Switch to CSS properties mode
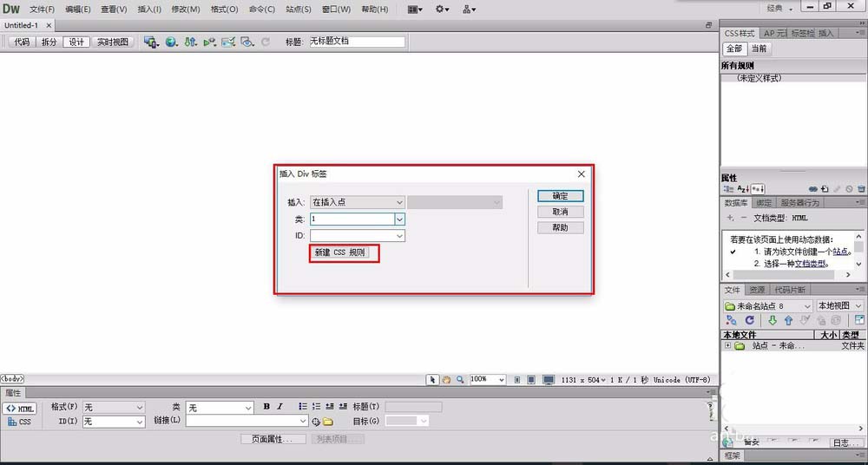Viewport: 868px width, 465px height. 20,422
